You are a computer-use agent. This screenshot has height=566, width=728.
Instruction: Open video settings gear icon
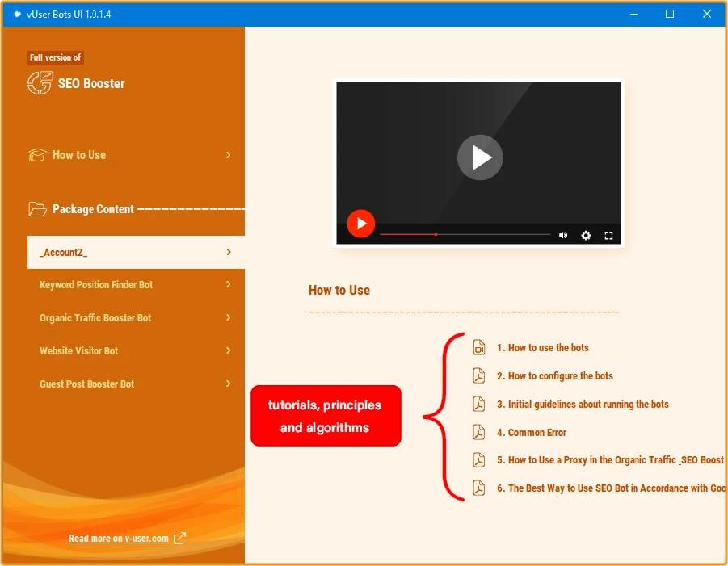(x=586, y=235)
